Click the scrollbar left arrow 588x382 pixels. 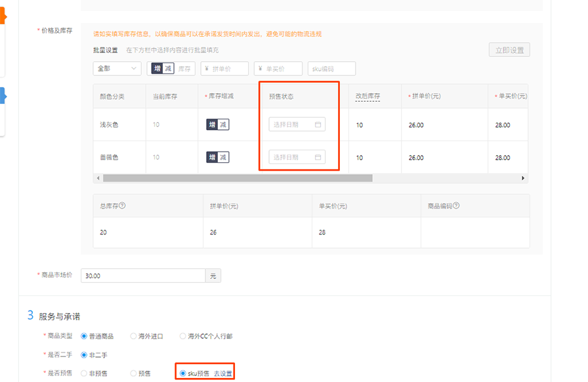pos(98,179)
